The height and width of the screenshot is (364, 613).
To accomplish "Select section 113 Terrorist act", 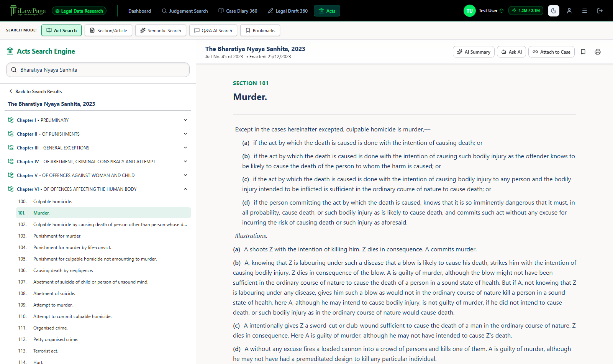I will tap(103, 351).
